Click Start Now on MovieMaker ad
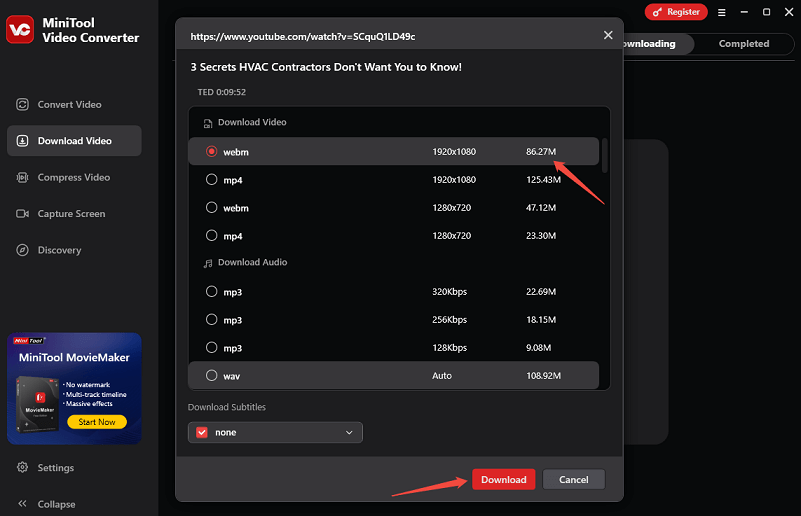 [x=97, y=422]
